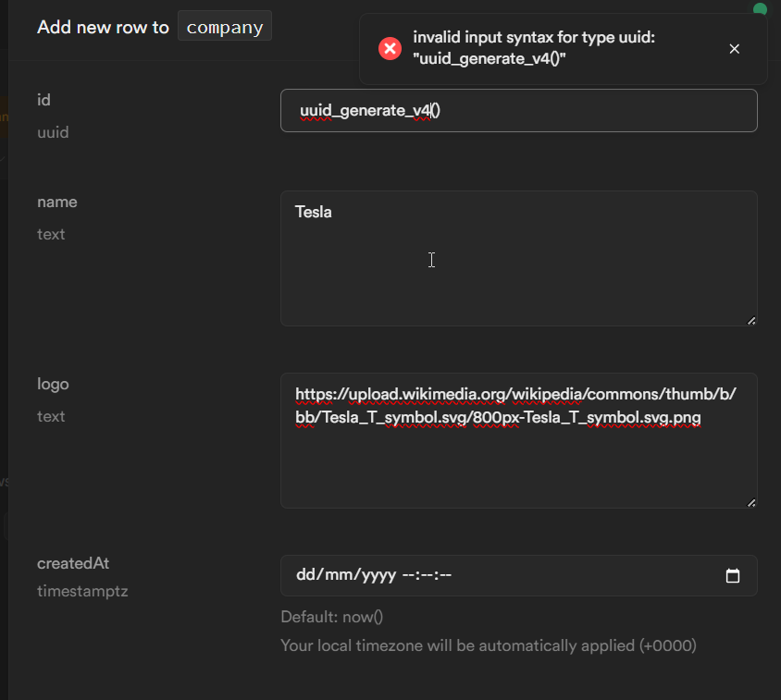
Task: Click the 'id' column label
Action: click(x=43, y=100)
